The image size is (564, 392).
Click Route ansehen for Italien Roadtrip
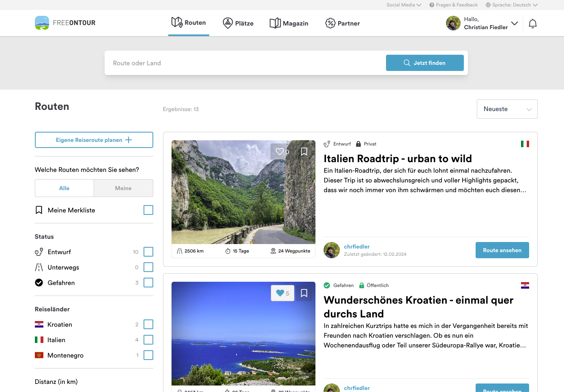pos(502,250)
